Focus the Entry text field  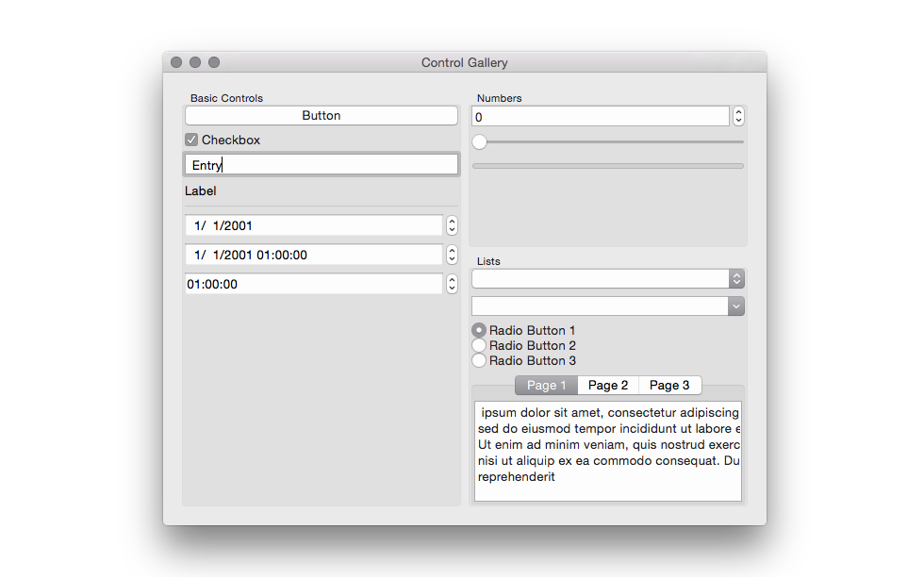[x=322, y=164]
